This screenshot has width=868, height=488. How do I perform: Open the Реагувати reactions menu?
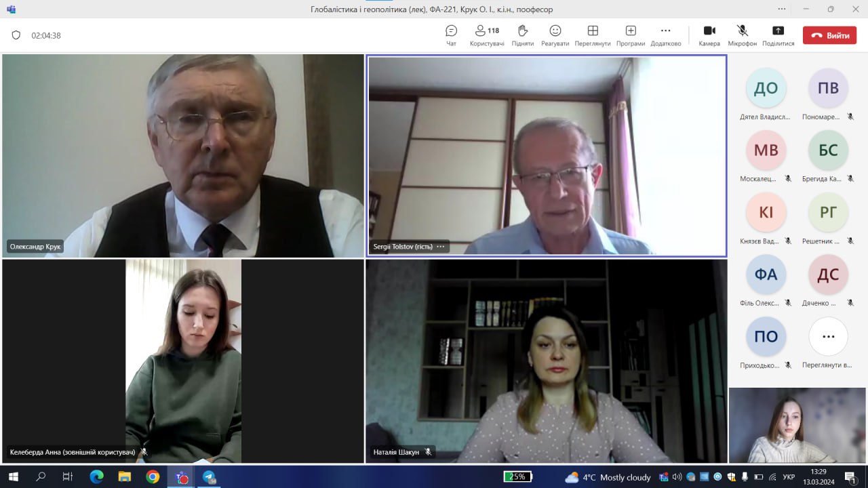click(555, 35)
